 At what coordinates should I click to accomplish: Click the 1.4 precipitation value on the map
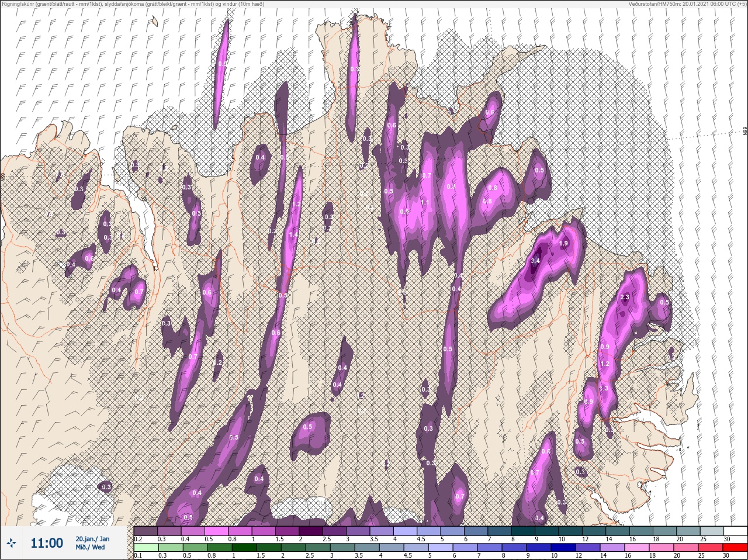tap(293, 234)
